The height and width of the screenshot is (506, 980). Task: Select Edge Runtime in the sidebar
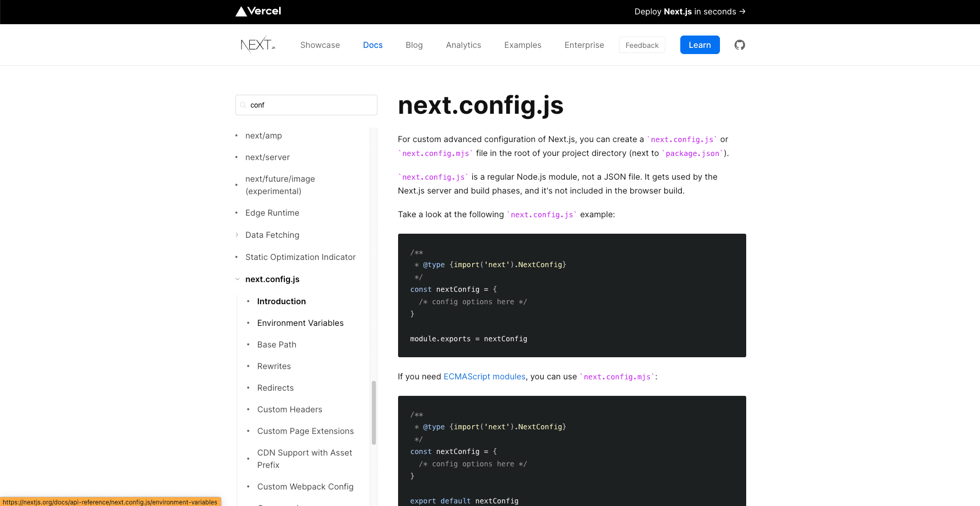click(x=272, y=213)
